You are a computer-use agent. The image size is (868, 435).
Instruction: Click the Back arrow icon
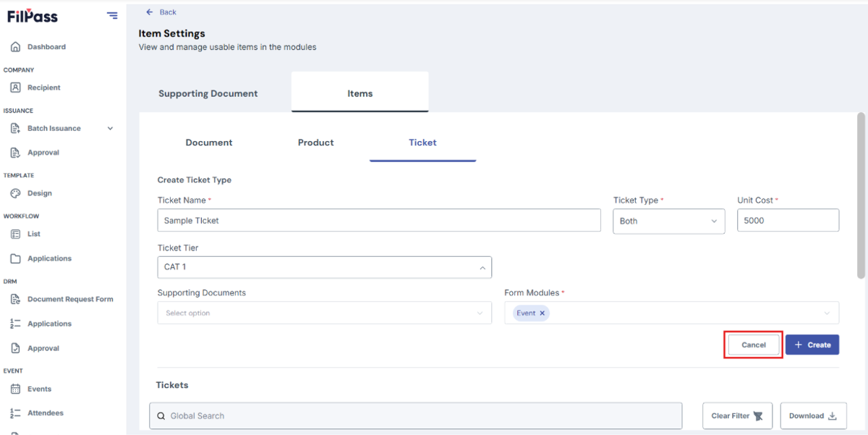tap(150, 12)
